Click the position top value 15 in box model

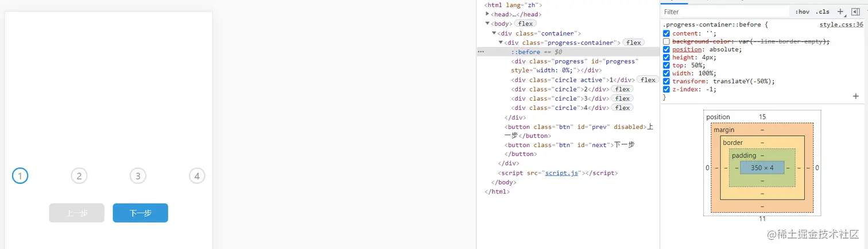click(762, 117)
